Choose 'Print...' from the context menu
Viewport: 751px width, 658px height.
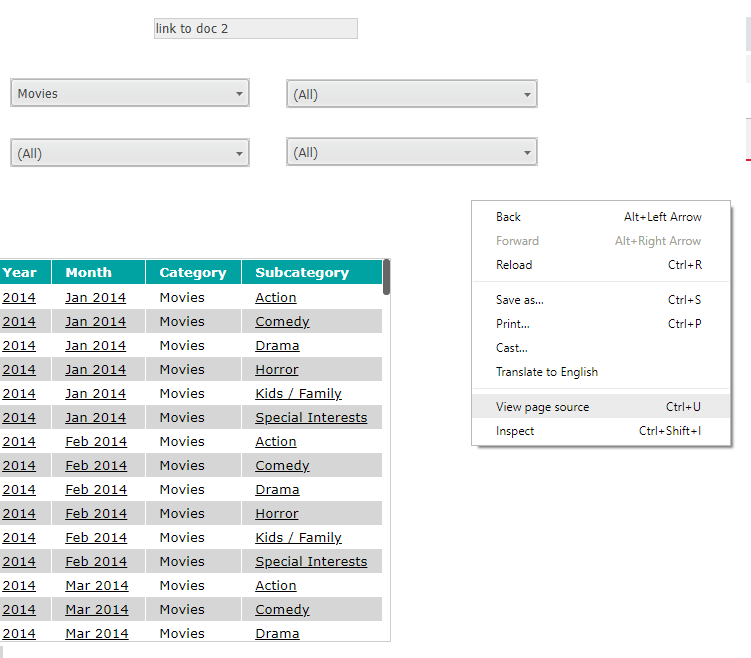pyautogui.click(x=513, y=324)
